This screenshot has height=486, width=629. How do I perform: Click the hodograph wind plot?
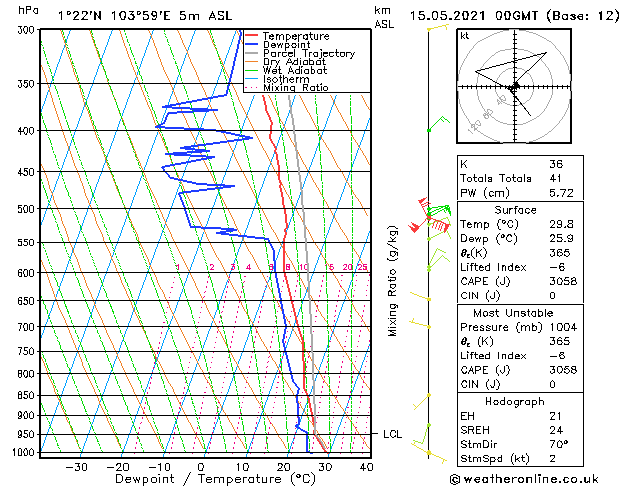[514, 86]
